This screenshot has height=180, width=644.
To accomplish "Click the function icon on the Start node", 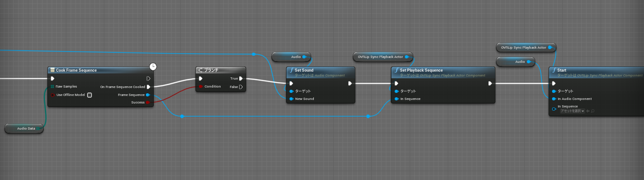I will click(x=554, y=70).
